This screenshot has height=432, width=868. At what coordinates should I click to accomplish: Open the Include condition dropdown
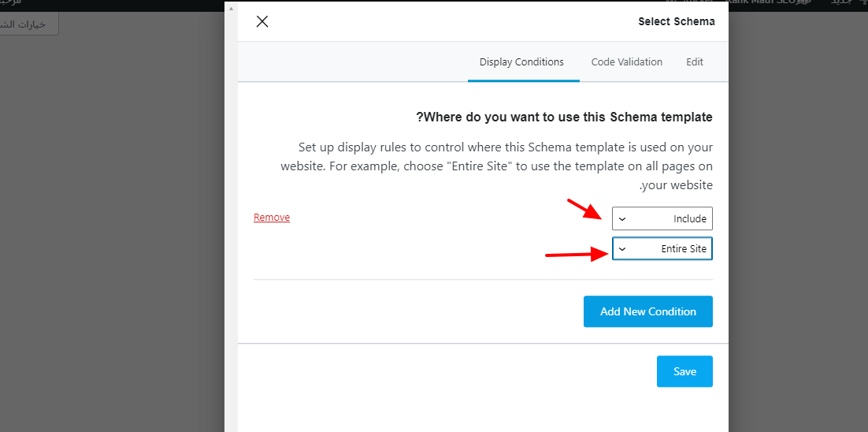(x=662, y=218)
